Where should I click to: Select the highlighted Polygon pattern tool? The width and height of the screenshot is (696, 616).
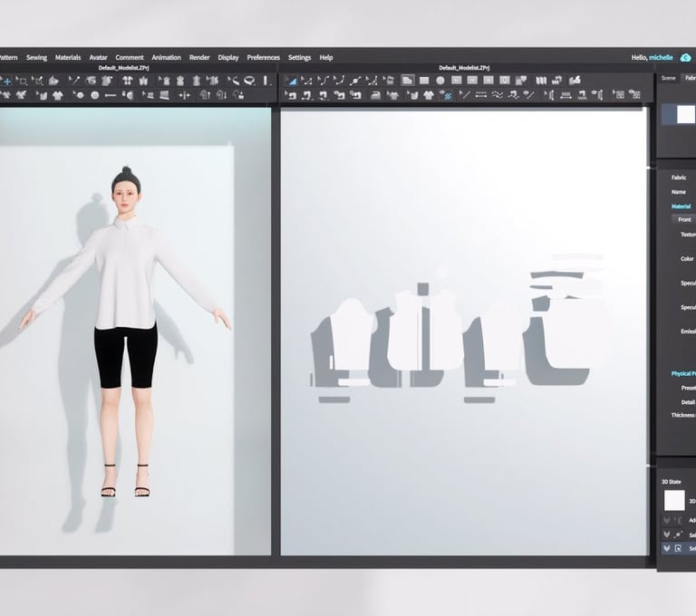pos(408,81)
